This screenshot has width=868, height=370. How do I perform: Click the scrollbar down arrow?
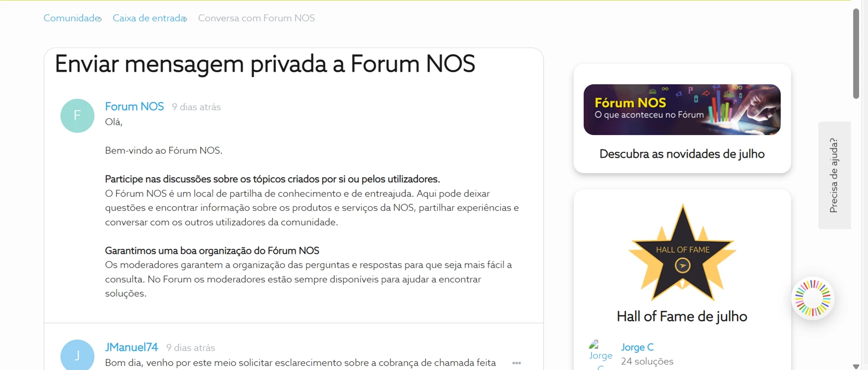(x=856, y=366)
